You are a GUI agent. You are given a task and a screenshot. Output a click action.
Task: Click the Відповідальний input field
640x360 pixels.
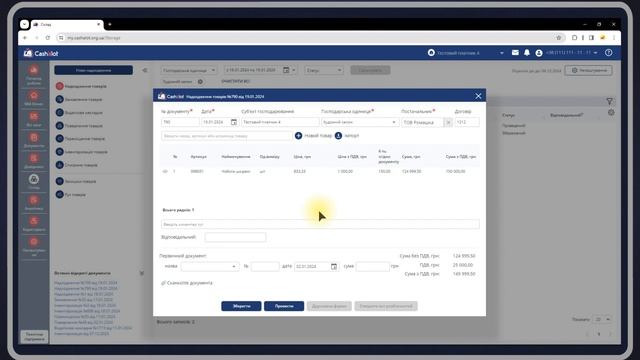(236, 237)
